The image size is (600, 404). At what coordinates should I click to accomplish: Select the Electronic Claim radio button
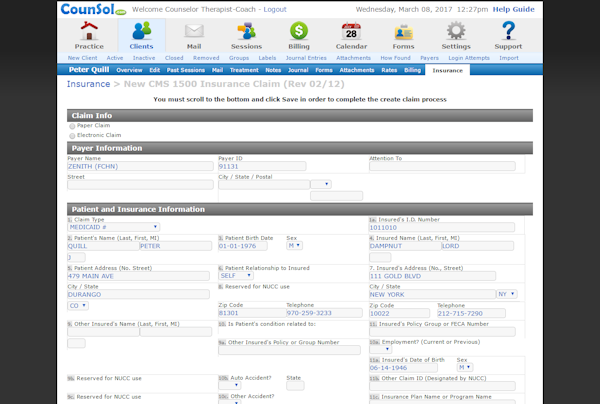(x=72, y=135)
